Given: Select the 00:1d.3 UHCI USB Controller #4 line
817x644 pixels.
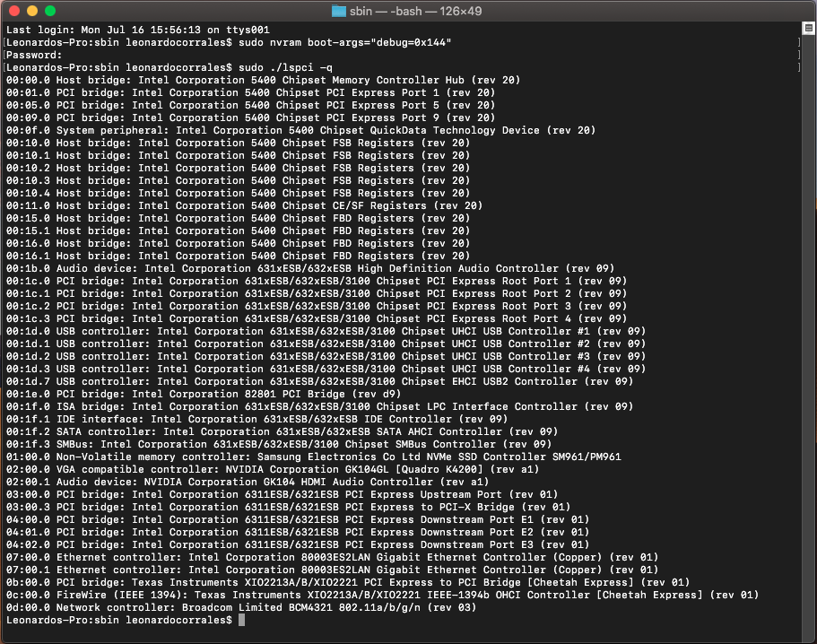Looking at the screenshot, I should (x=326, y=369).
